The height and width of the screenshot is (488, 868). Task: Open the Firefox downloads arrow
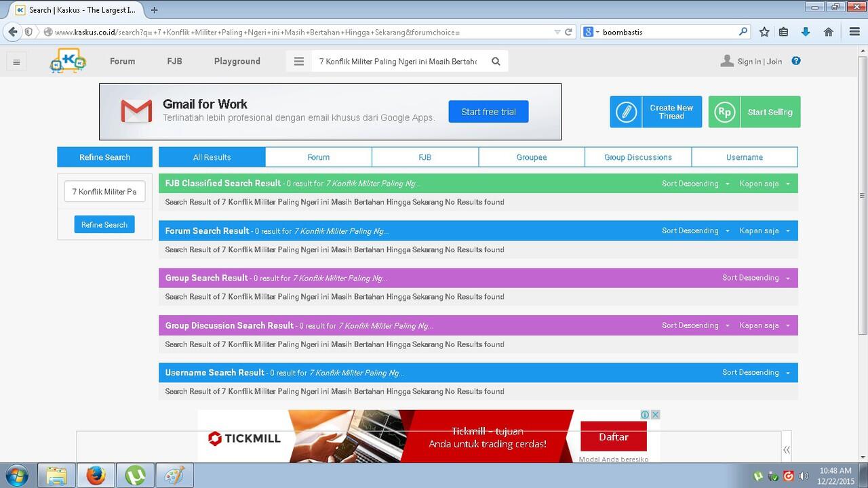click(x=806, y=32)
